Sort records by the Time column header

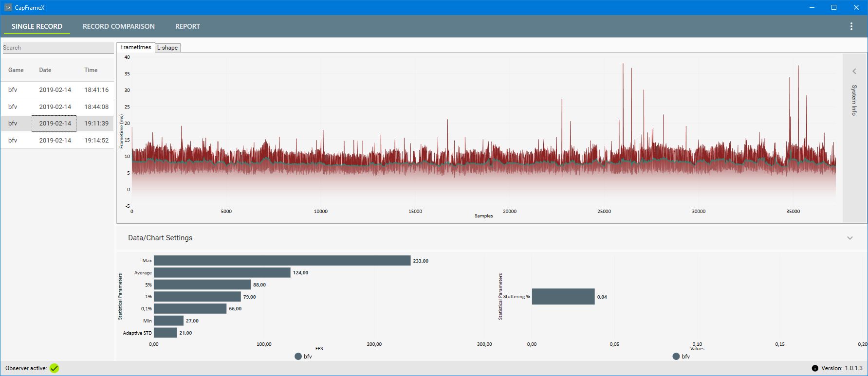click(x=91, y=70)
